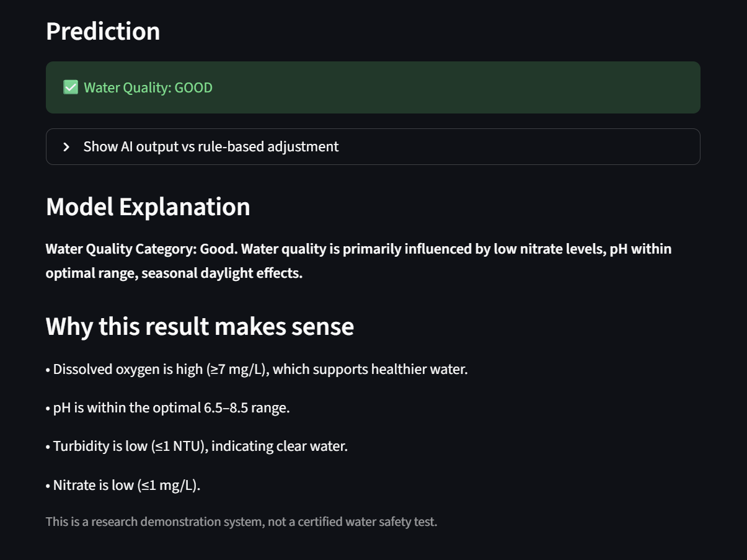
Task: Click the "≤1 NTU" turbidity threshold
Action: (x=180, y=447)
